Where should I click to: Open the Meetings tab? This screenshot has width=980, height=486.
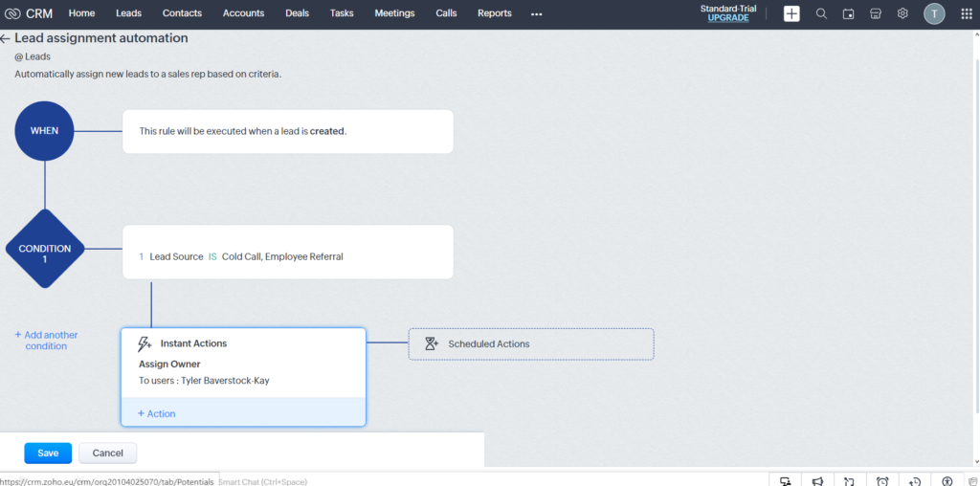tap(394, 13)
